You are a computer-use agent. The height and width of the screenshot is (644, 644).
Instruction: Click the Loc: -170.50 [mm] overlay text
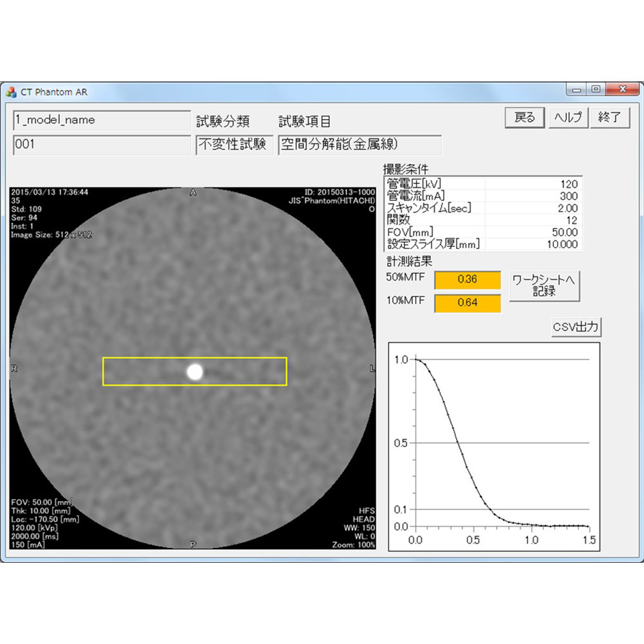45,520
